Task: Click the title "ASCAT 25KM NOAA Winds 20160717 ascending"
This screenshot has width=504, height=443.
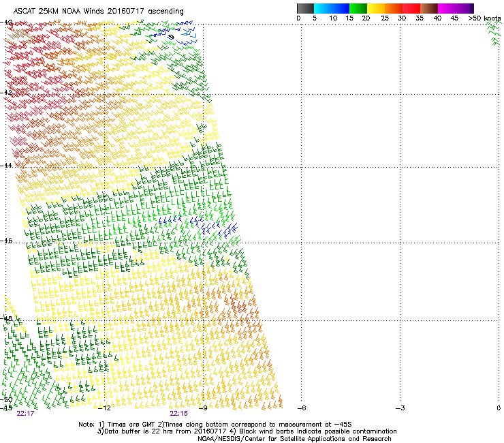Action: click(x=98, y=12)
